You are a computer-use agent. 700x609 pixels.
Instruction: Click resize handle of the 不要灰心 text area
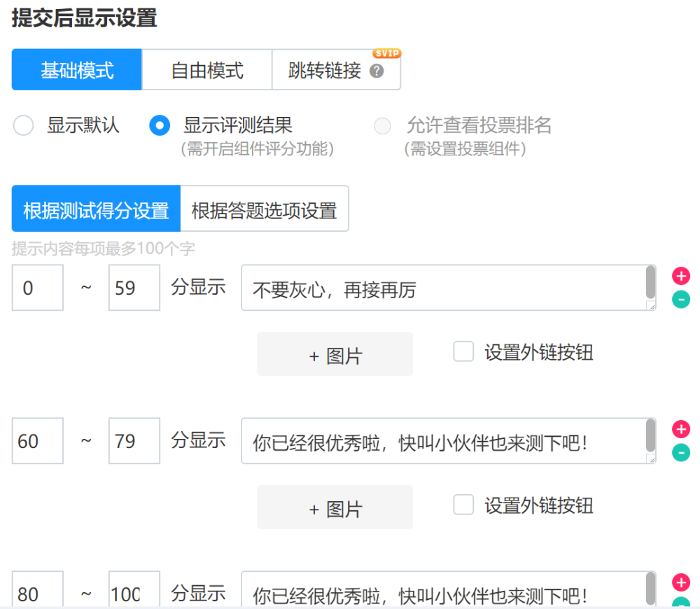651,306
